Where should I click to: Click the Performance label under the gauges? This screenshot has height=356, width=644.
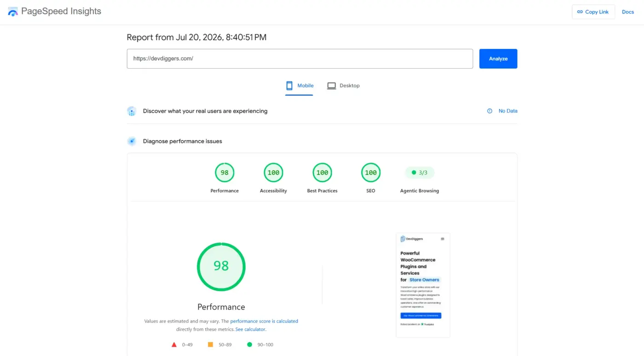pos(224,191)
